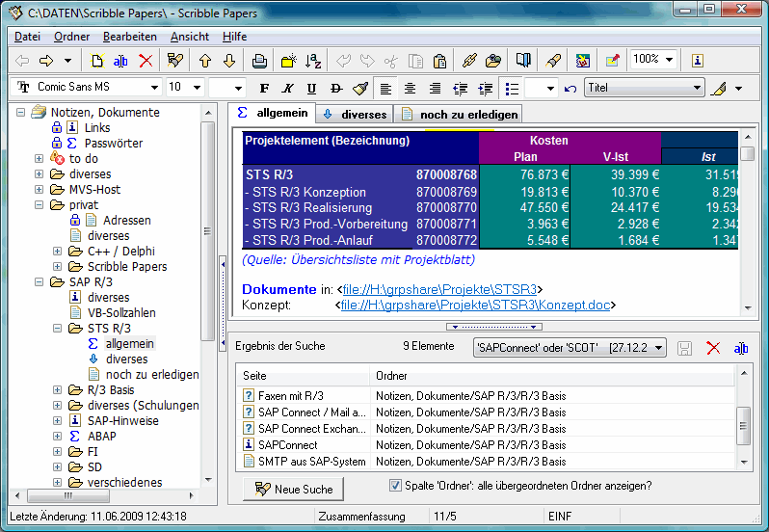
Task: Toggle bold text formatting
Action: click(262, 88)
